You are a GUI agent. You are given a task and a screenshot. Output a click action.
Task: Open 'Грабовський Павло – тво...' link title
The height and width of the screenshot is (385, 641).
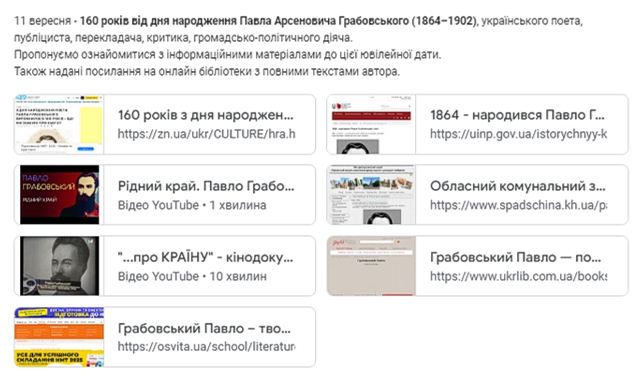[x=204, y=328]
